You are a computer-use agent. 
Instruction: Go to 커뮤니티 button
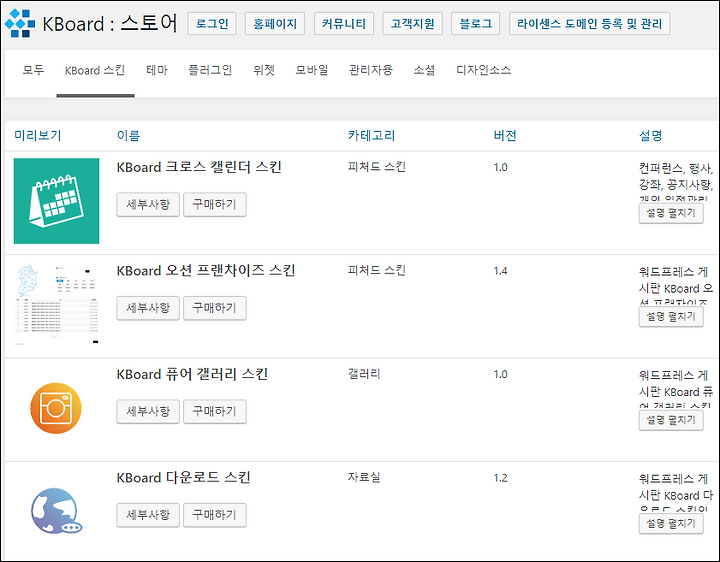click(x=343, y=23)
